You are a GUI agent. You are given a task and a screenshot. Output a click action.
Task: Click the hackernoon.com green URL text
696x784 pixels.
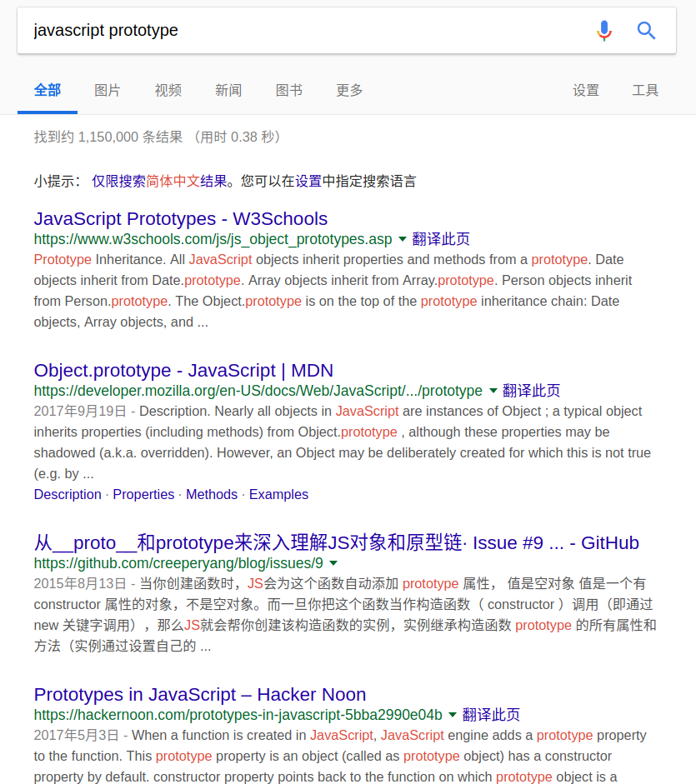(238, 715)
